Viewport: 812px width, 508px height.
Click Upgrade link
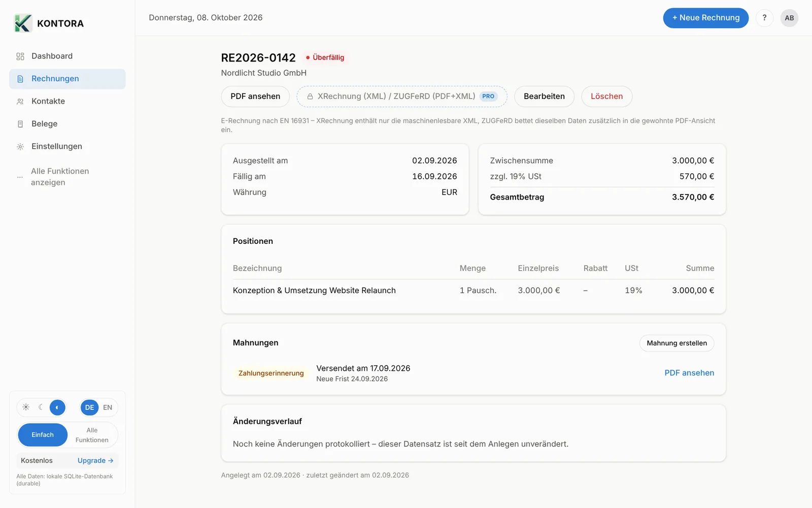95,461
